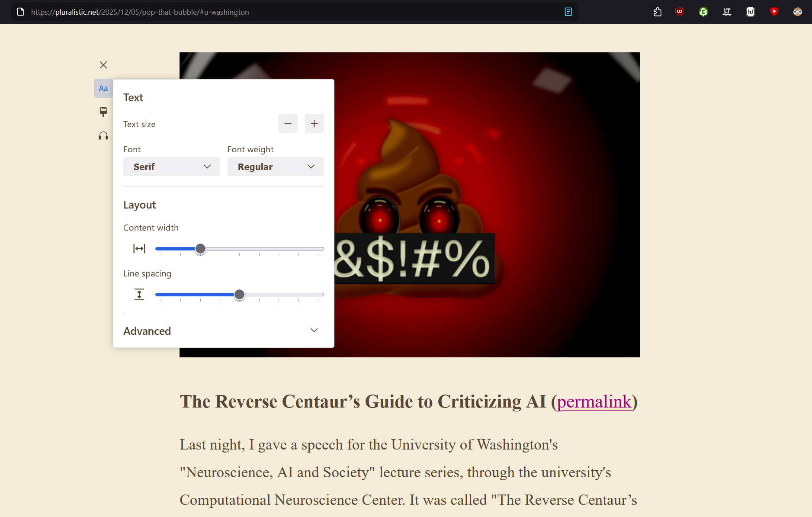This screenshot has height=517, width=812.
Task: Open the Font dropdown showing Serif
Action: click(x=171, y=167)
